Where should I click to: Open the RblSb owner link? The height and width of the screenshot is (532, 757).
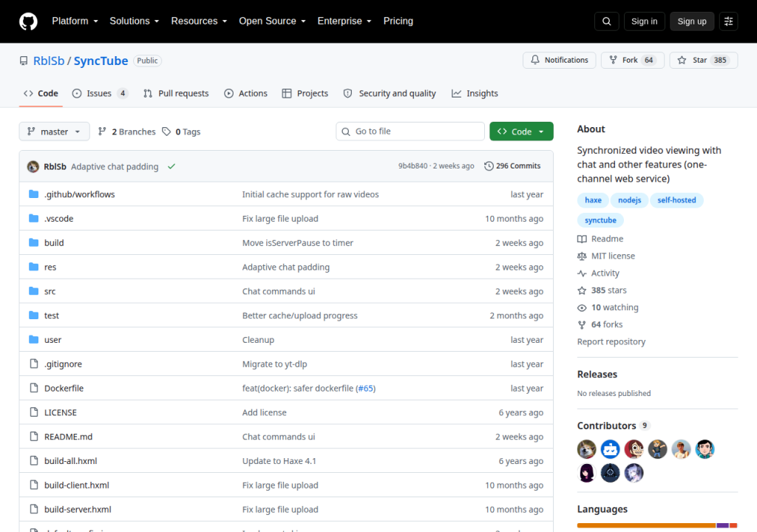point(49,61)
